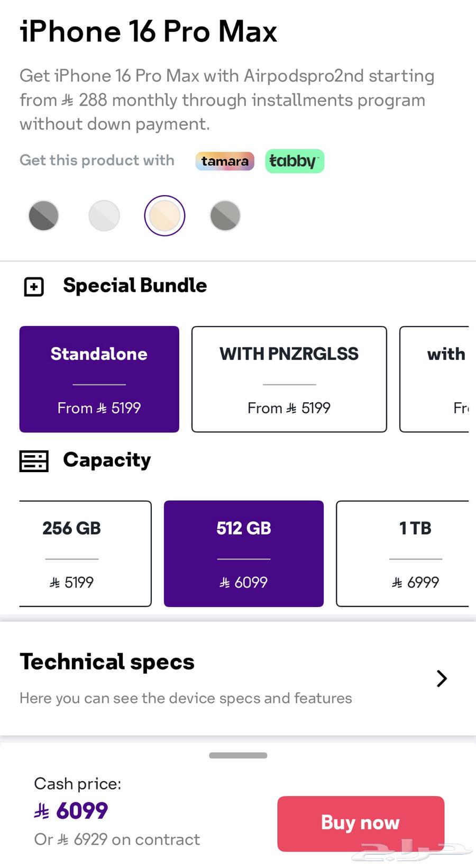Tap the Tamara payment logo

coord(225,161)
